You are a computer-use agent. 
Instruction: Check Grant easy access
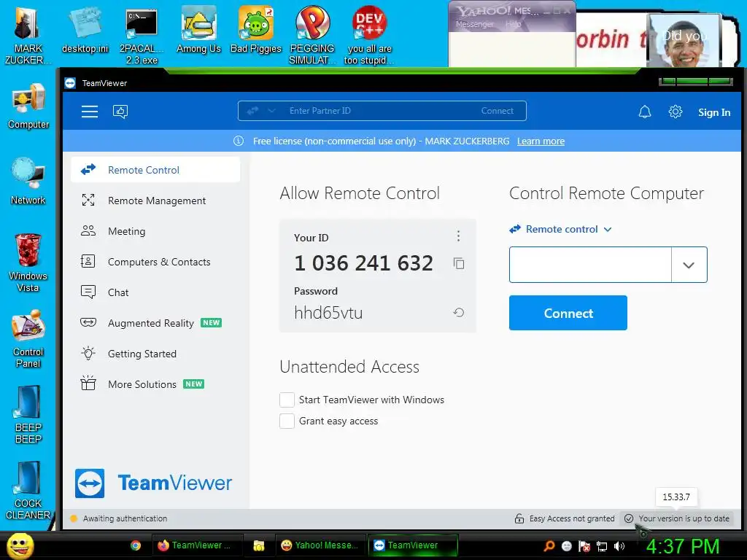(287, 421)
